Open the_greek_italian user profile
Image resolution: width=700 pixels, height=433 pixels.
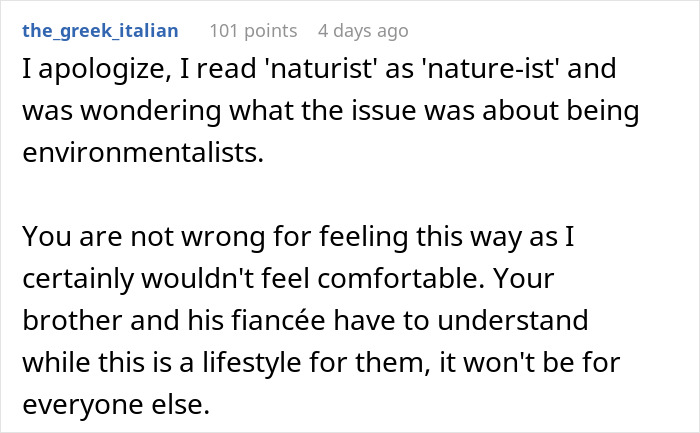click(100, 31)
